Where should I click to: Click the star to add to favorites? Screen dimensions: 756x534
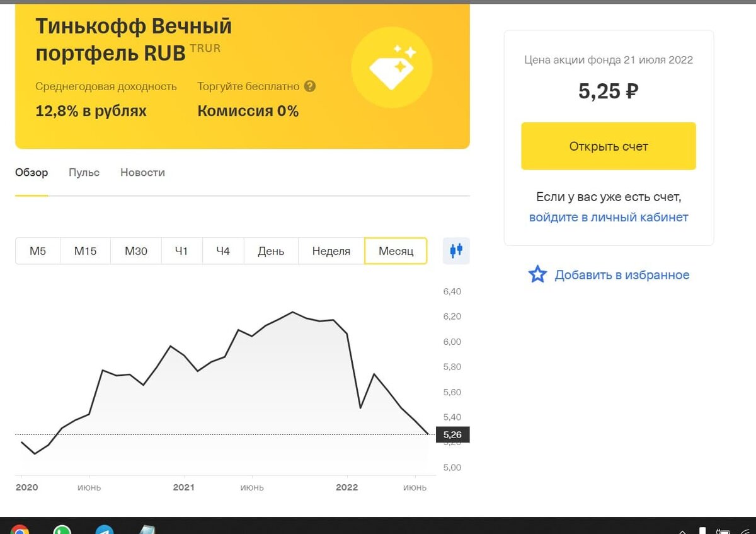(537, 274)
